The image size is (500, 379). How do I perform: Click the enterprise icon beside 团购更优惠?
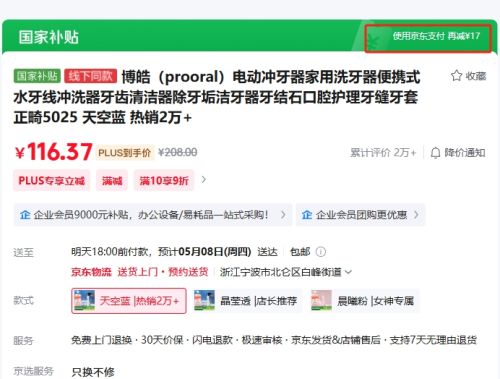click(307, 215)
